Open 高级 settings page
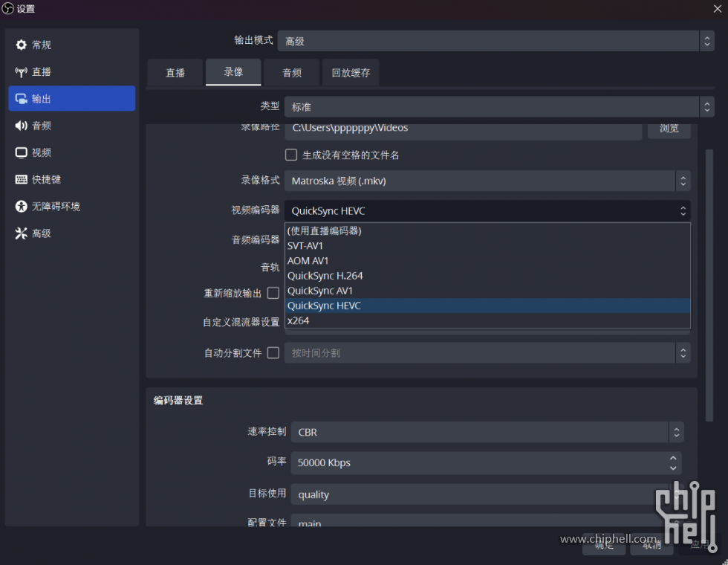Screen dimensions: 728x565 click(x=72, y=233)
